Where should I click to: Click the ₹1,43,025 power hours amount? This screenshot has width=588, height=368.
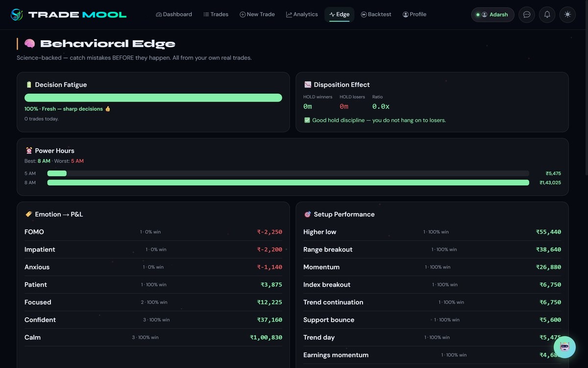tap(550, 183)
